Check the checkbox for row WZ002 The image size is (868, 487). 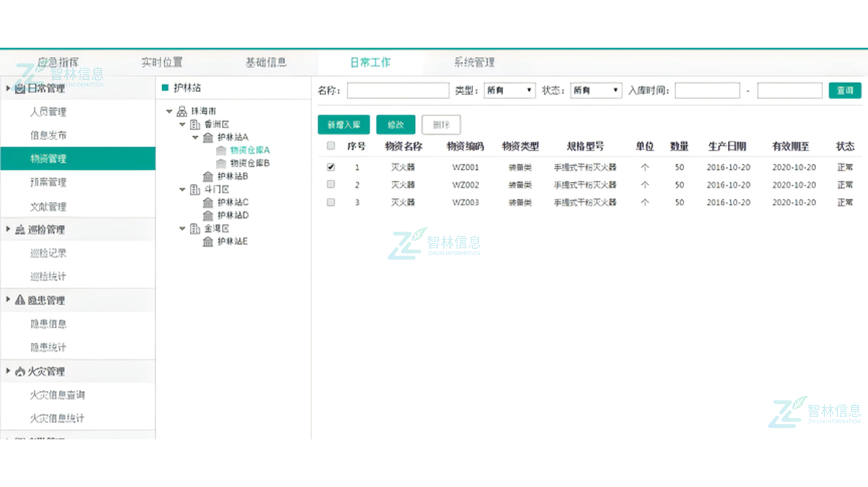point(331,184)
